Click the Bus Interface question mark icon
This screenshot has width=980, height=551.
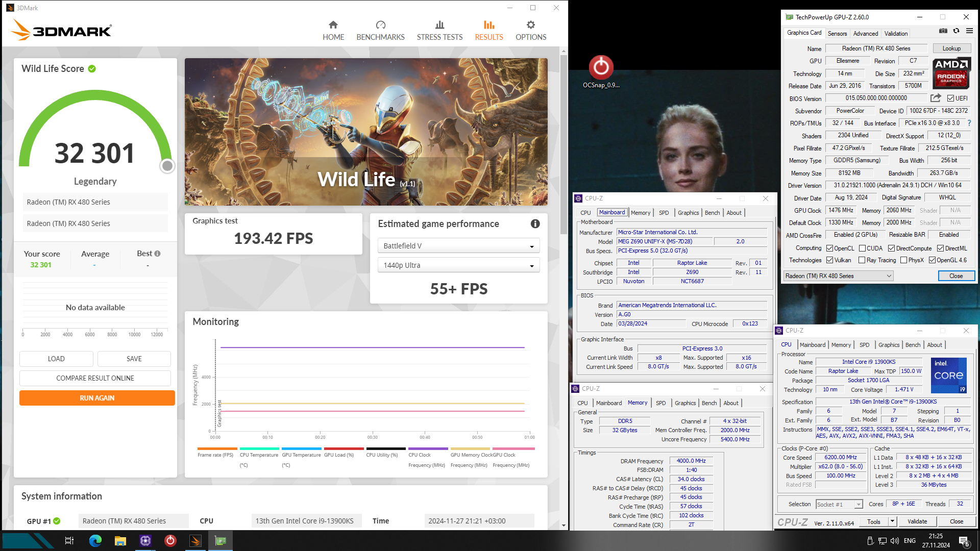(x=969, y=123)
